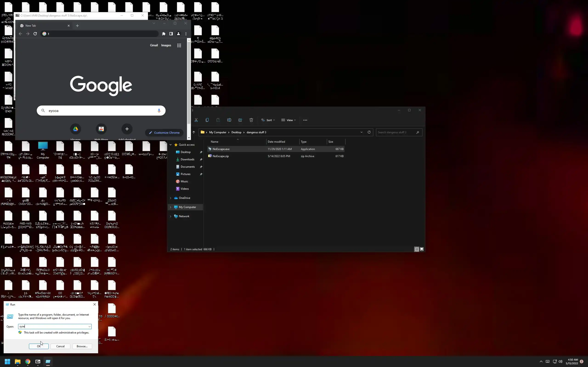Open the Sort dropdown menu
The width and height of the screenshot is (588, 367).
[268, 120]
